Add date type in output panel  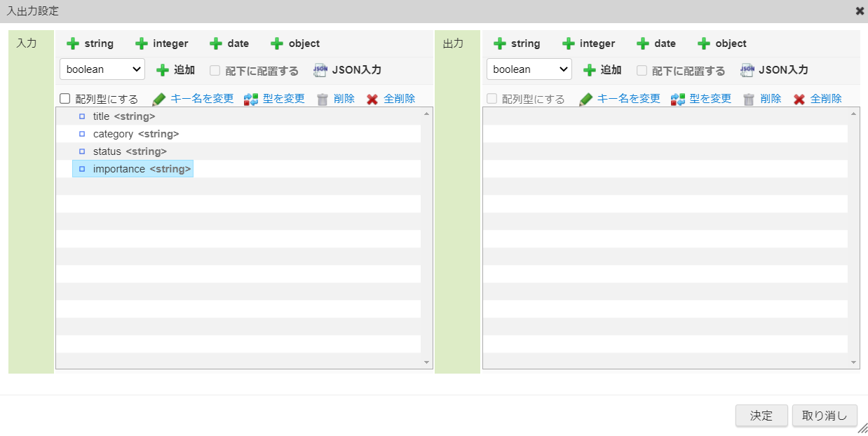pyautogui.click(x=656, y=43)
